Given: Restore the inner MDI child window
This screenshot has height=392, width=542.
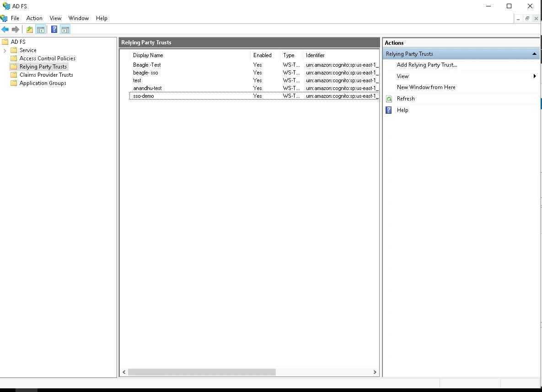Looking at the screenshot, I should [x=527, y=19].
